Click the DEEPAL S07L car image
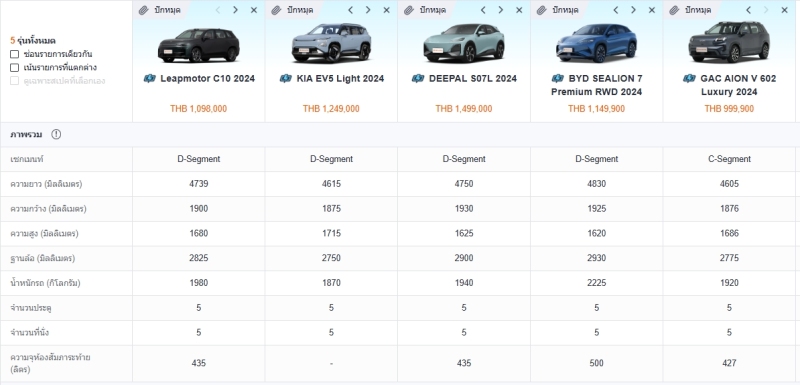This screenshot has height=385, width=800. click(464, 43)
